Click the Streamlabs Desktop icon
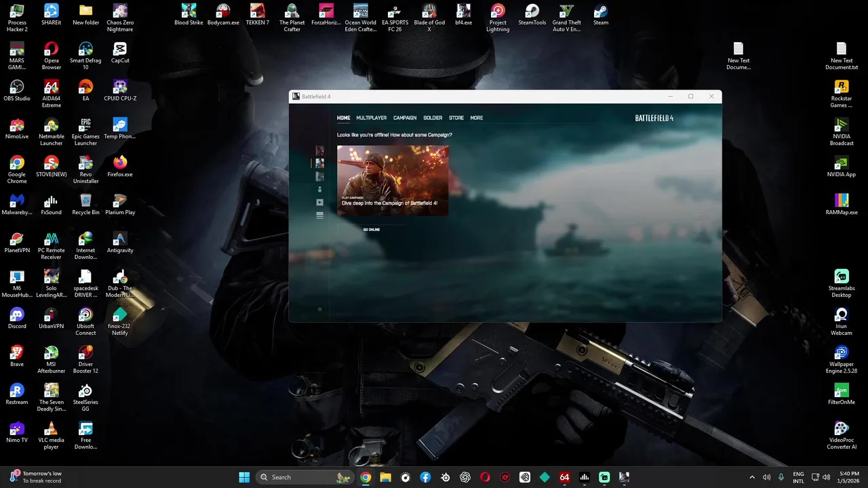 pyautogui.click(x=842, y=284)
